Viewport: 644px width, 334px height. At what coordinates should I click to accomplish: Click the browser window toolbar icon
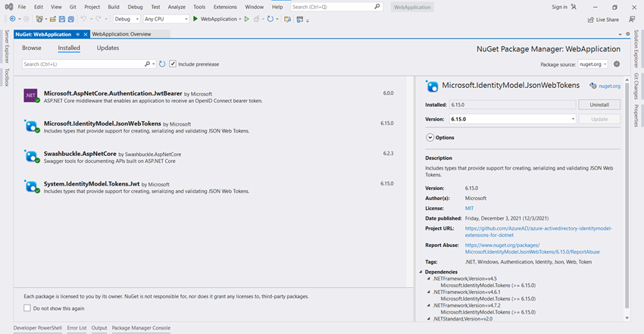pos(300,19)
